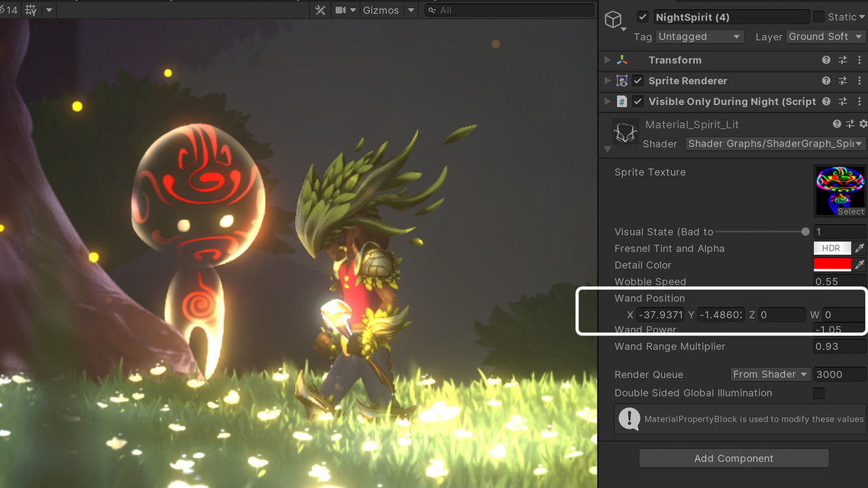Open help for Visible Only During Night script
Screen dimensions: 868x488
click(826, 102)
